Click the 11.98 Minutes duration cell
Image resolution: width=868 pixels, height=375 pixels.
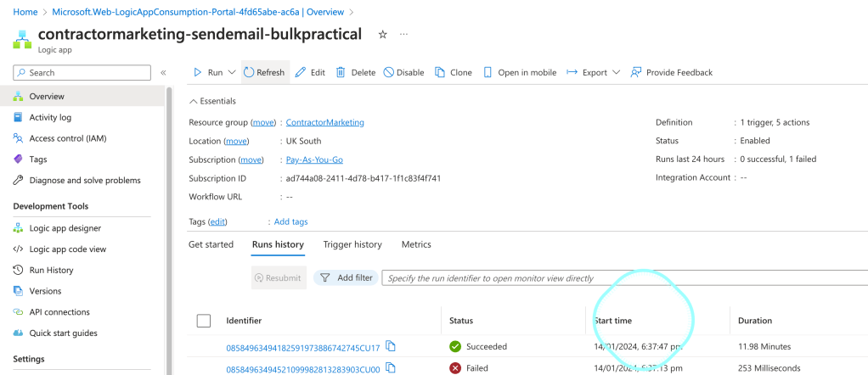click(764, 347)
